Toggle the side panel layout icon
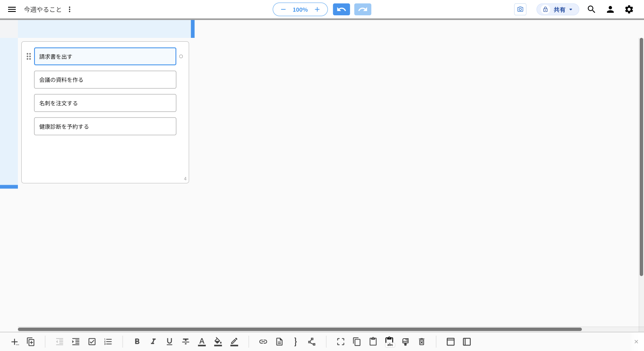The image size is (644, 351). tap(467, 342)
